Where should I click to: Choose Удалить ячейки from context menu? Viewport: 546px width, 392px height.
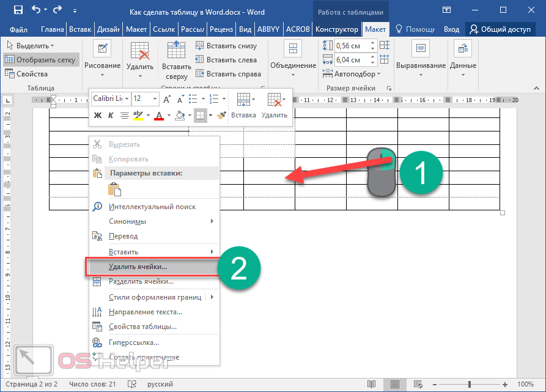click(x=138, y=267)
